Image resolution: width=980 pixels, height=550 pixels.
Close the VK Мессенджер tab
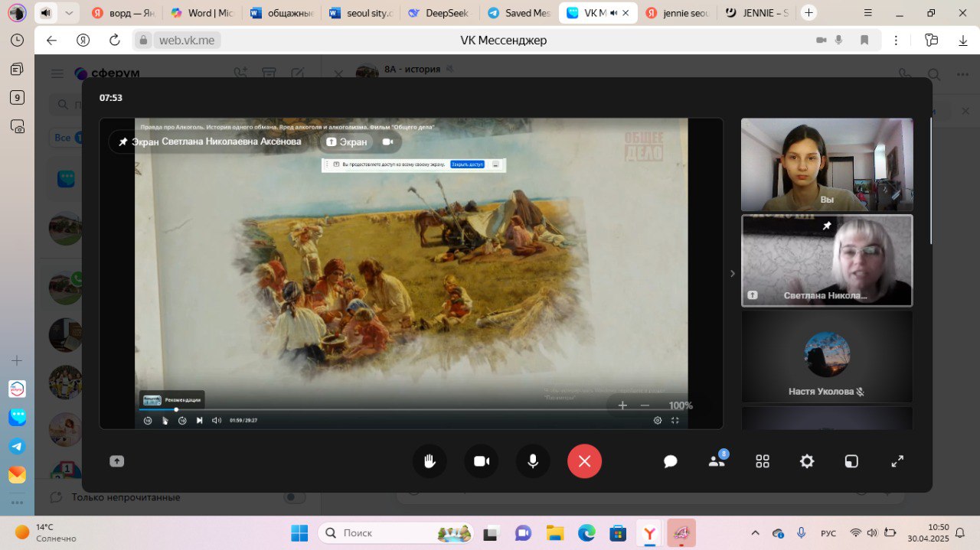(626, 13)
